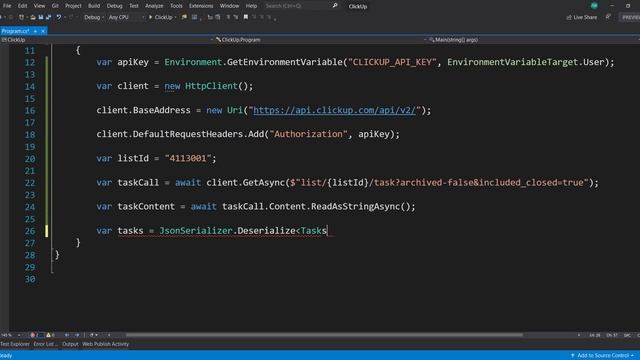Viewport: 640px width, 360px height.
Task: Click the horizontal editor scrollbar
Action: (x=324, y=335)
